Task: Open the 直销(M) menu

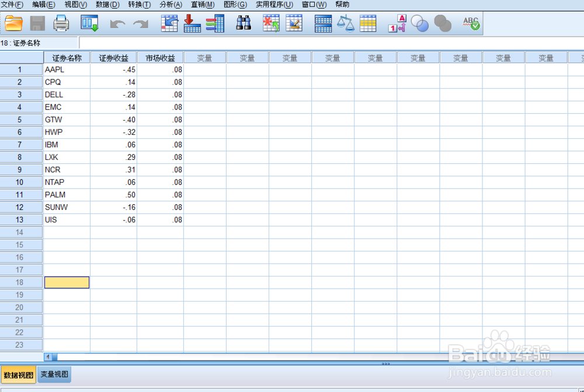Action: click(203, 5)
